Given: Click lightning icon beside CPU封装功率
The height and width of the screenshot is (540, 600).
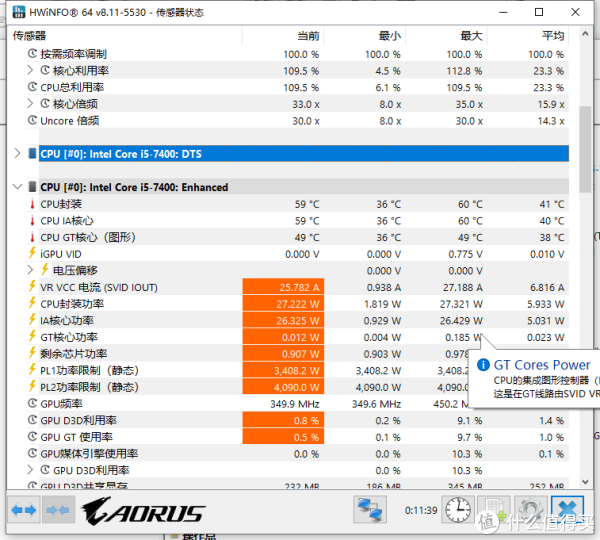Looking at the screenshot, I should (x=33, y=303).
